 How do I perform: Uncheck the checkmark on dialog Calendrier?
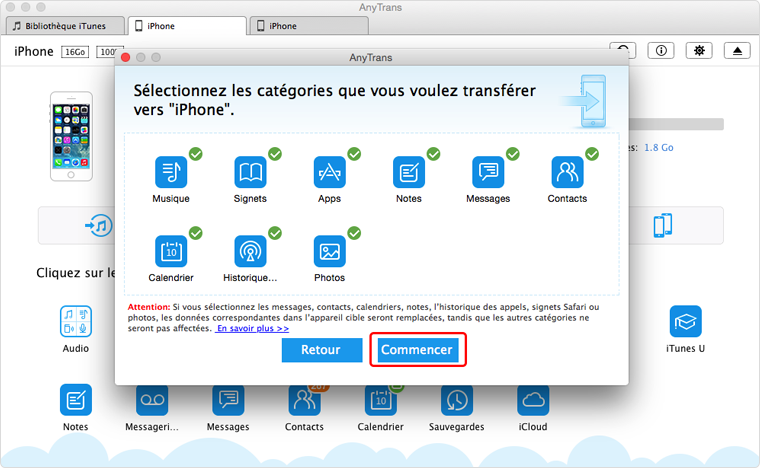click(196, 233)
